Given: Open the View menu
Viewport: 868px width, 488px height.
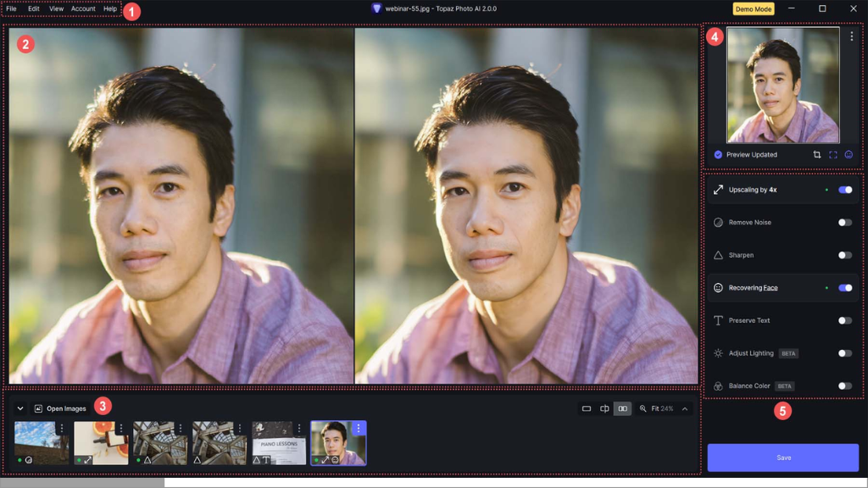Looking at the screenshot, I should (56, 8).
